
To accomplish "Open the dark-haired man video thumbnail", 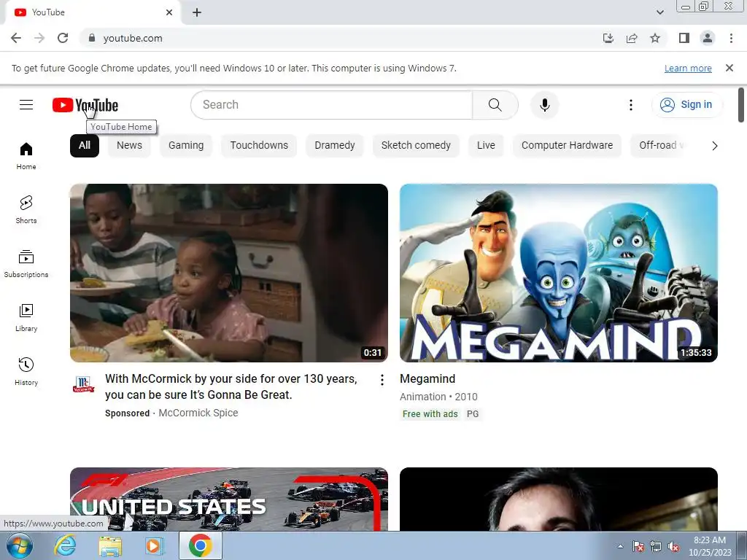I will [x=558, y=499].
